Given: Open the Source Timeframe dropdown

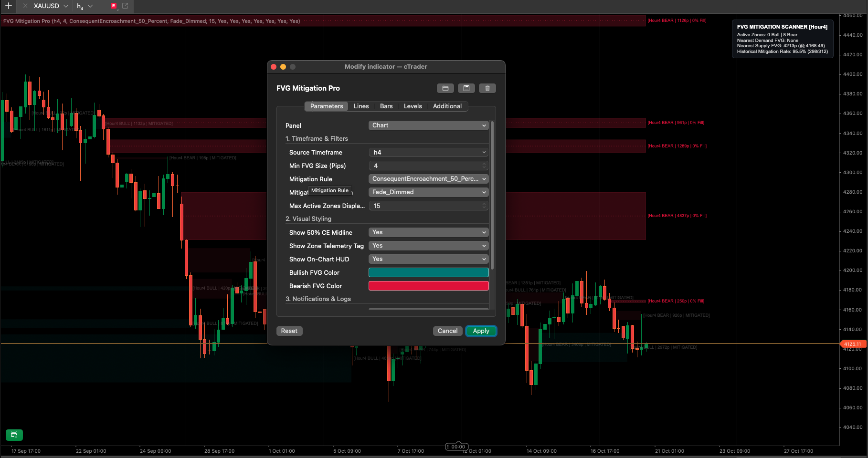Looking at the screenshot, I should point(428,152).
